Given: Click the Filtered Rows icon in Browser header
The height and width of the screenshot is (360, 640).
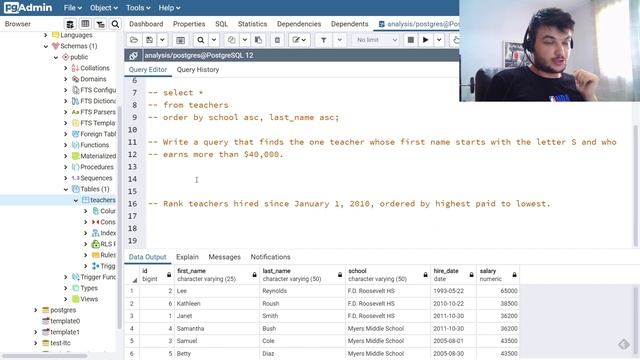Looking at the screenshot, I should pyautogui.click(x=100, y=24).
